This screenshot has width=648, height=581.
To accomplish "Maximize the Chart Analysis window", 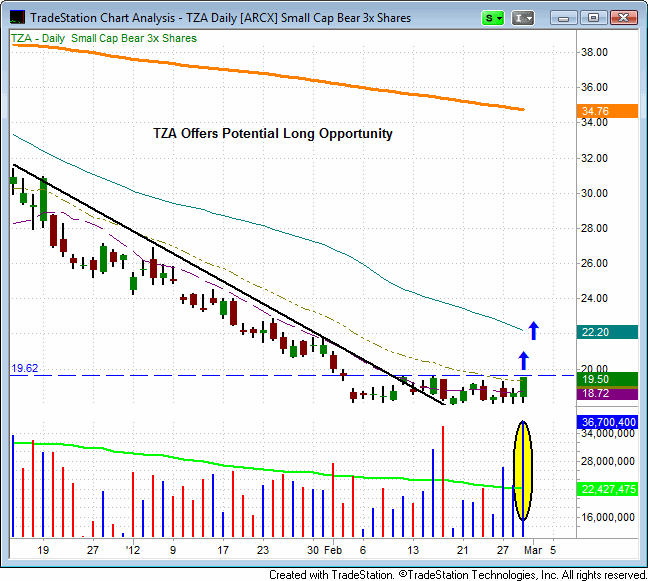I will tap(592, 17).
